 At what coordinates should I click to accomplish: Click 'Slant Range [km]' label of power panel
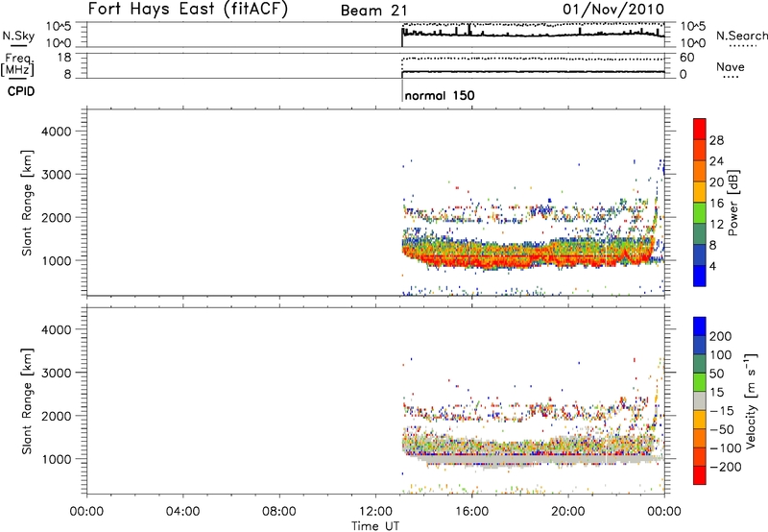click(27, 203)
